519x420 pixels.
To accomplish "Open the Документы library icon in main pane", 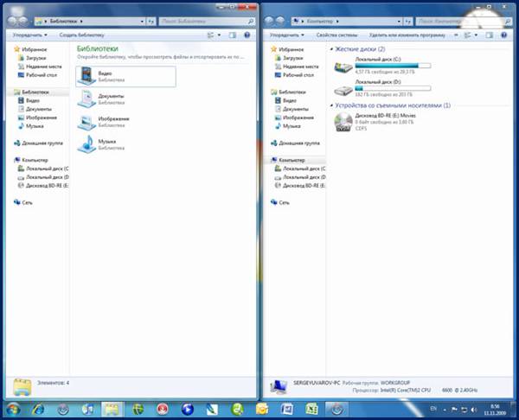I will click(x=86, y=99).
